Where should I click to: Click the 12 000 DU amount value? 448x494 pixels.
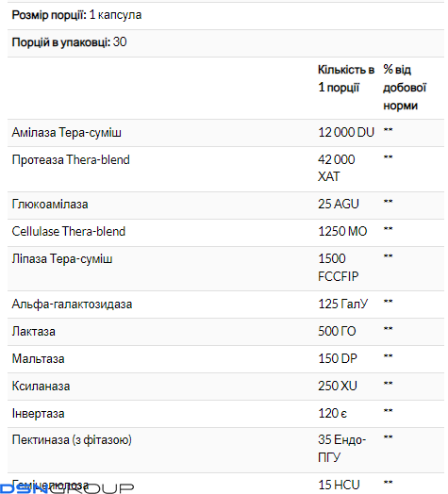346,132
